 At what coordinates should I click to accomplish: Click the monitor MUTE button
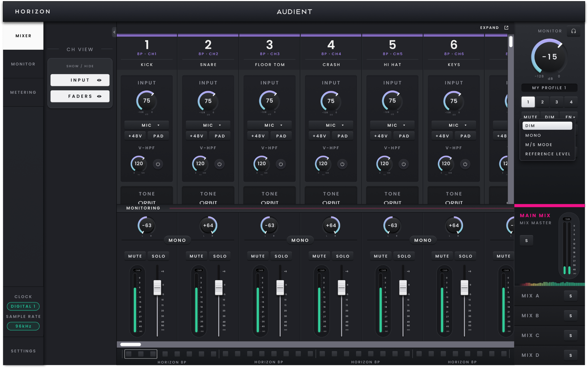click(x=531, y=116)
